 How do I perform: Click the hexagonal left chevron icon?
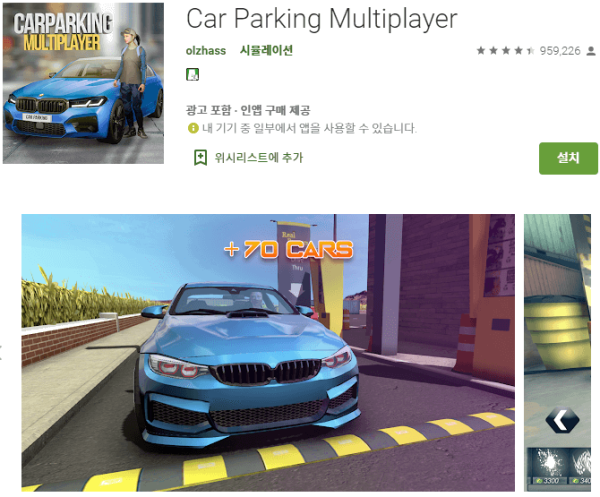tap(562, 420)
